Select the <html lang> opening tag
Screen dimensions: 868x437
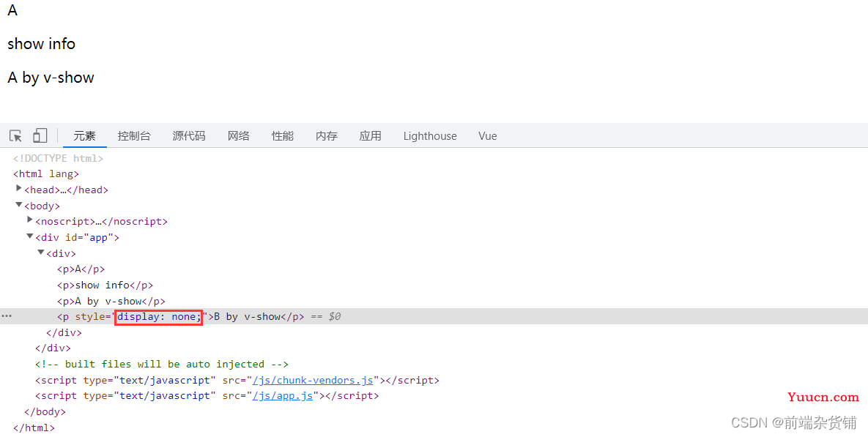(46, 173)
